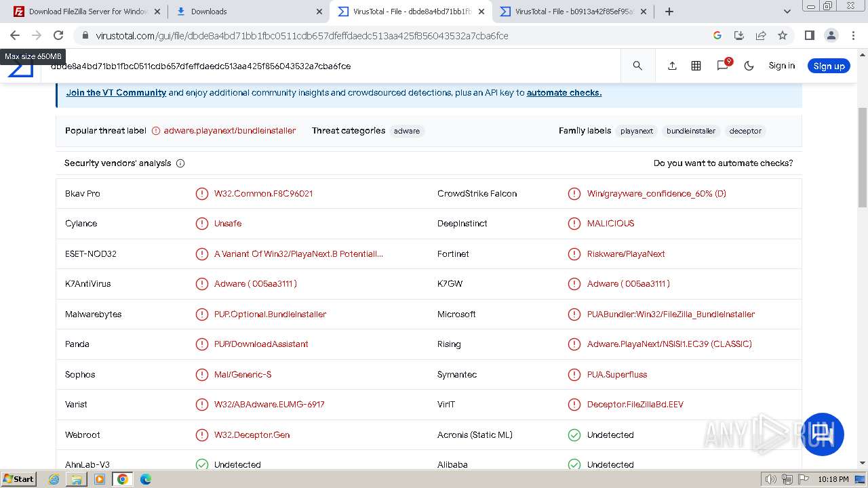Open the media player taskbar icon
This screenshot has height=488, width=868.
(100, 479)
